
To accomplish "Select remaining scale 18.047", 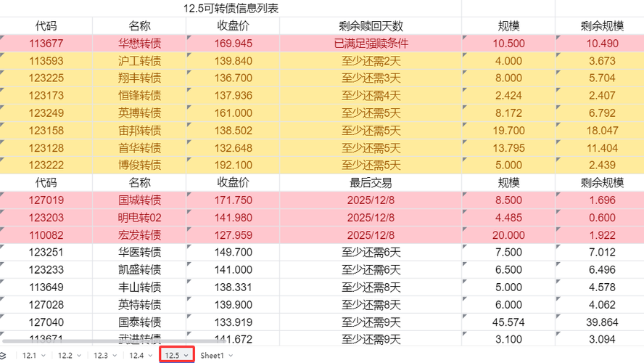I will coord(600,131).
